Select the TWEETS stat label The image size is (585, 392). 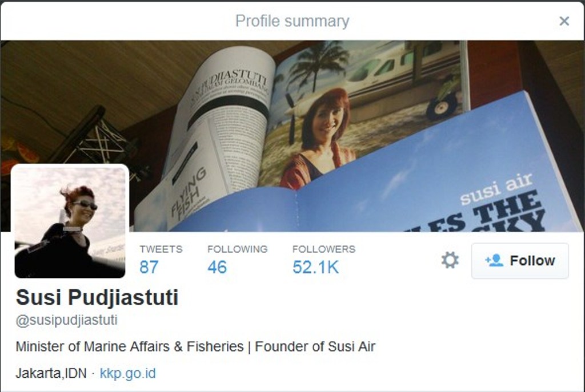[x=161, y=249]
